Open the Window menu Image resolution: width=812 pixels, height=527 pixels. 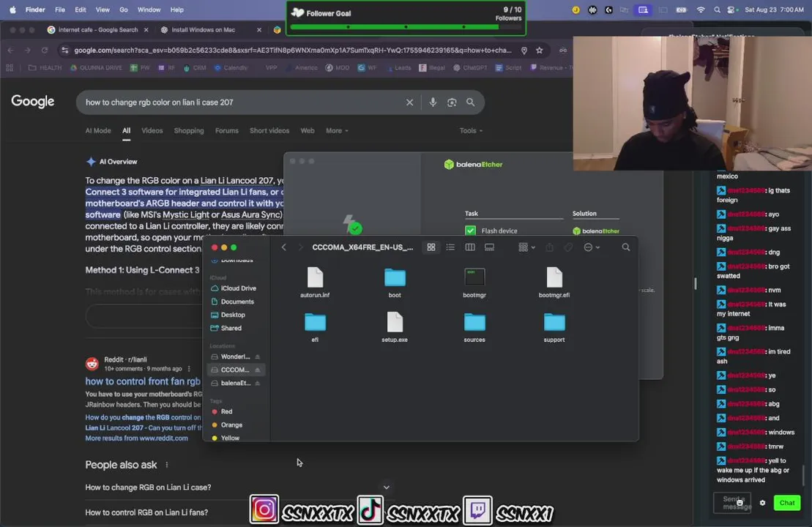[149, 10]
